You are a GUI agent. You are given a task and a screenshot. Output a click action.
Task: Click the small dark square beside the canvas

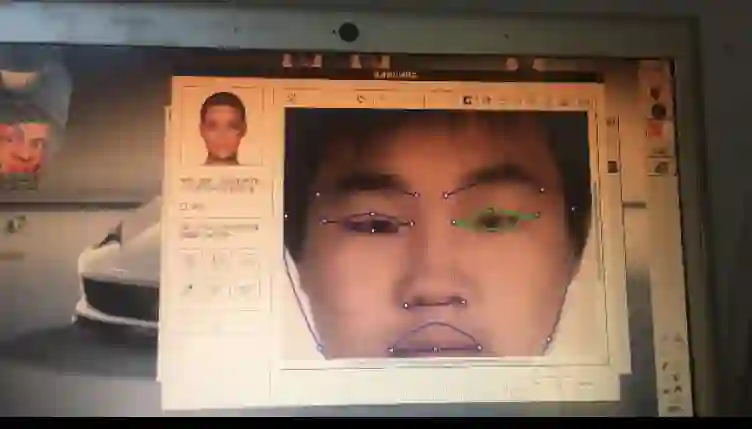click(612, 167)
